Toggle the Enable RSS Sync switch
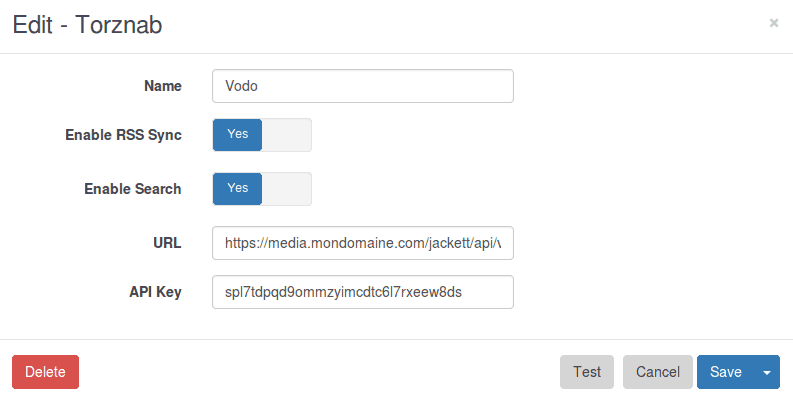The height and width of the screenshot is (401, 793). tap(262, 135)
